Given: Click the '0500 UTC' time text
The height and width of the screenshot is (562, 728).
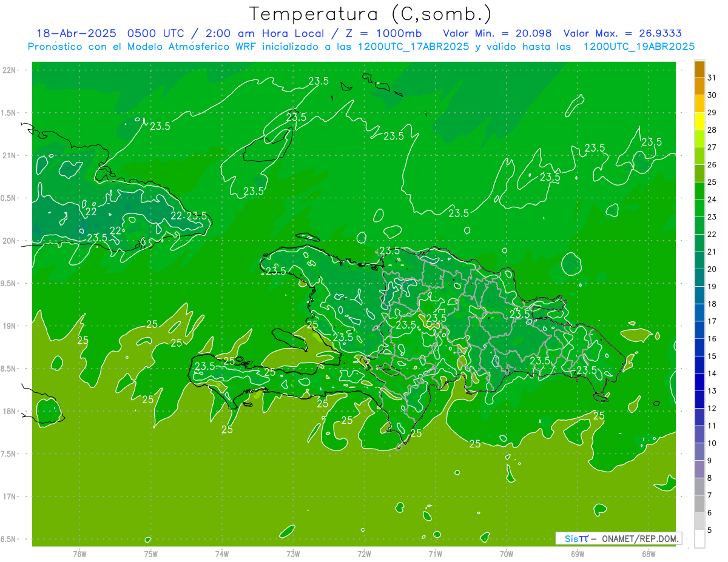Looking at the screenshot, I should point(155,33).
